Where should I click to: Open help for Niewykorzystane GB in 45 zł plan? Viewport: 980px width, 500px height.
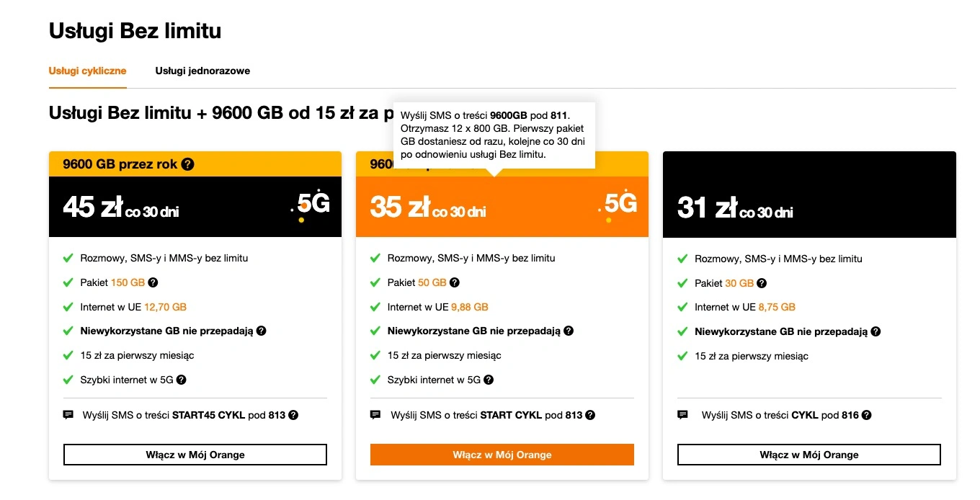pyautogui.click(x=261, y=331)
